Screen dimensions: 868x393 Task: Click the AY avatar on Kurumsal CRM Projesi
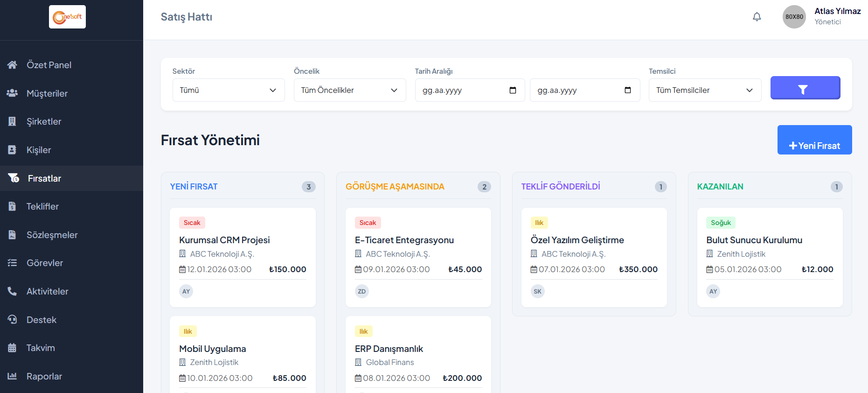tap(186, 291)
